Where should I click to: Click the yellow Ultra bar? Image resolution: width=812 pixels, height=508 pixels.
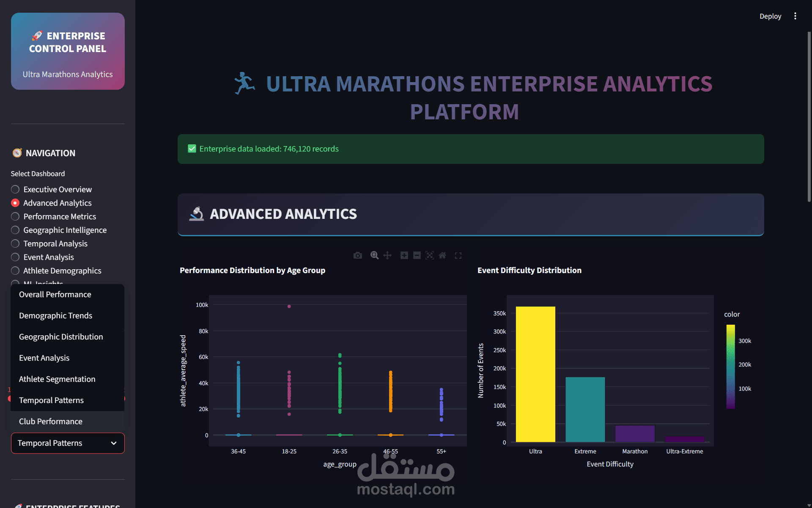tap(535, 374)
